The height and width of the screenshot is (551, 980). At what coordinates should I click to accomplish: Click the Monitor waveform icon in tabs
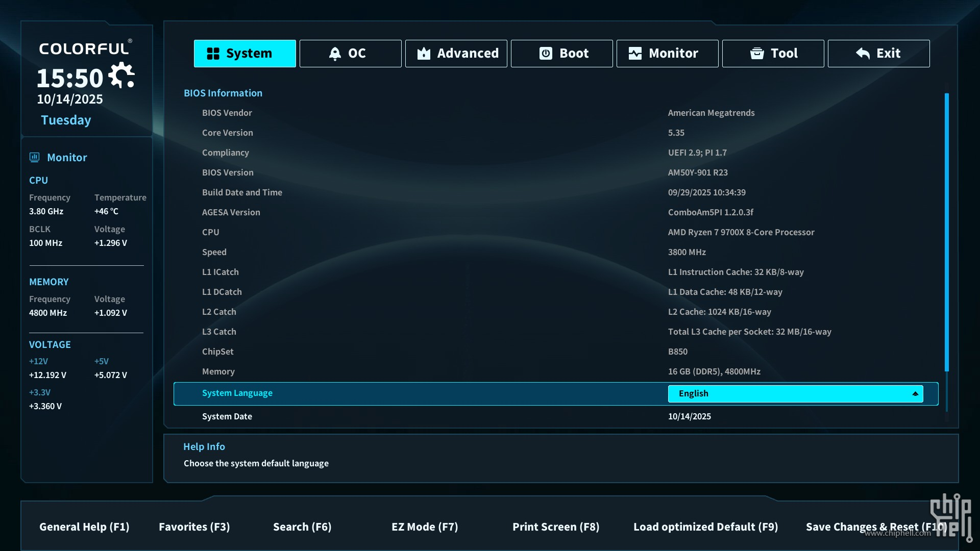[x=635, y=54]
